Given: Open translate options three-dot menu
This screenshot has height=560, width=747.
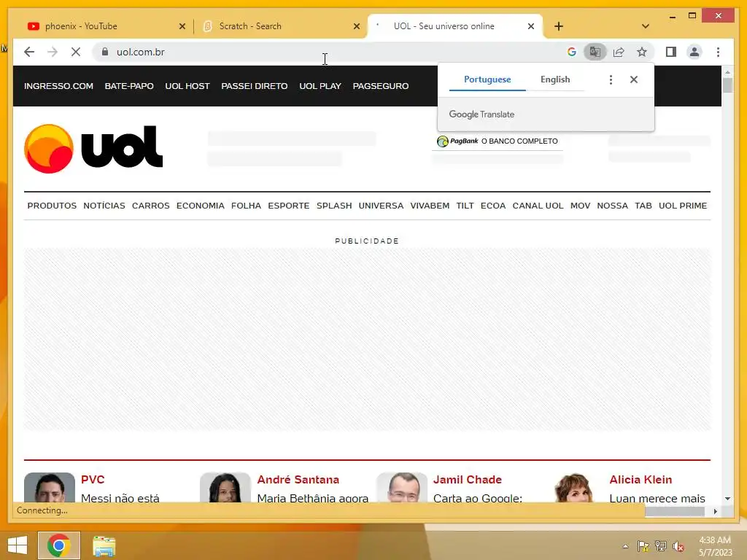Looking at the screenshot, I should [611, 79].
